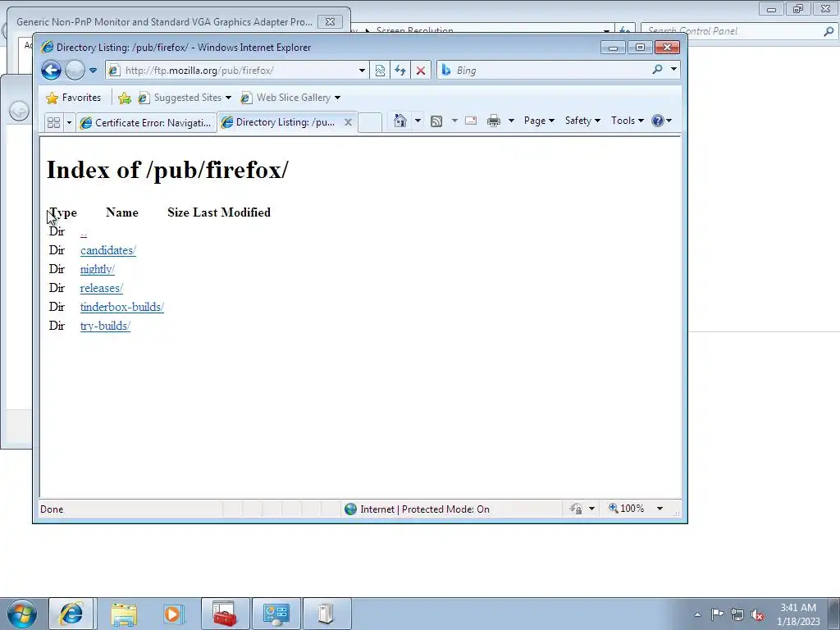
Task: Open the nightly/ directory link
Action: click(98, 269)
